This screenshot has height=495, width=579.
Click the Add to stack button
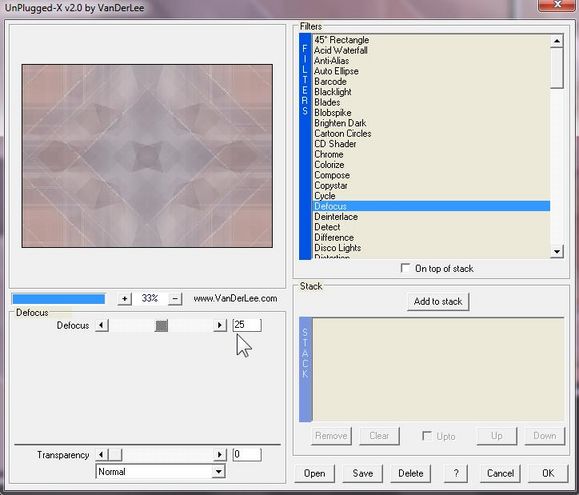tap(438, 302)
